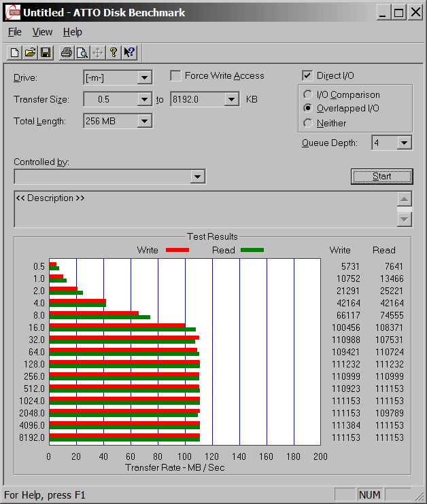This screenshot has width=427, height=504.
Task: Click the yellow question mark About icon
Action: [x=114, y=52]
